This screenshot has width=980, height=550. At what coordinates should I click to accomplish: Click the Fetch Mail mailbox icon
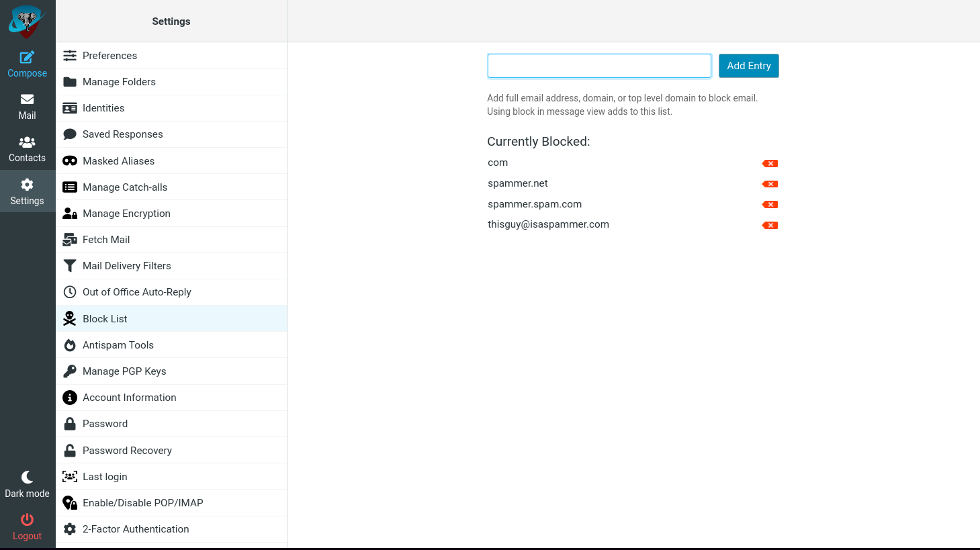70,240
